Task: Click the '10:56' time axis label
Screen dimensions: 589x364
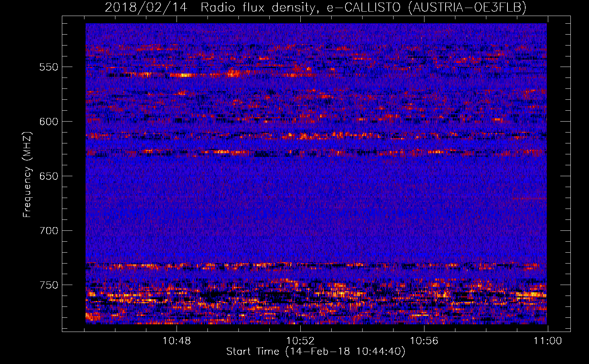Action: 424,341
